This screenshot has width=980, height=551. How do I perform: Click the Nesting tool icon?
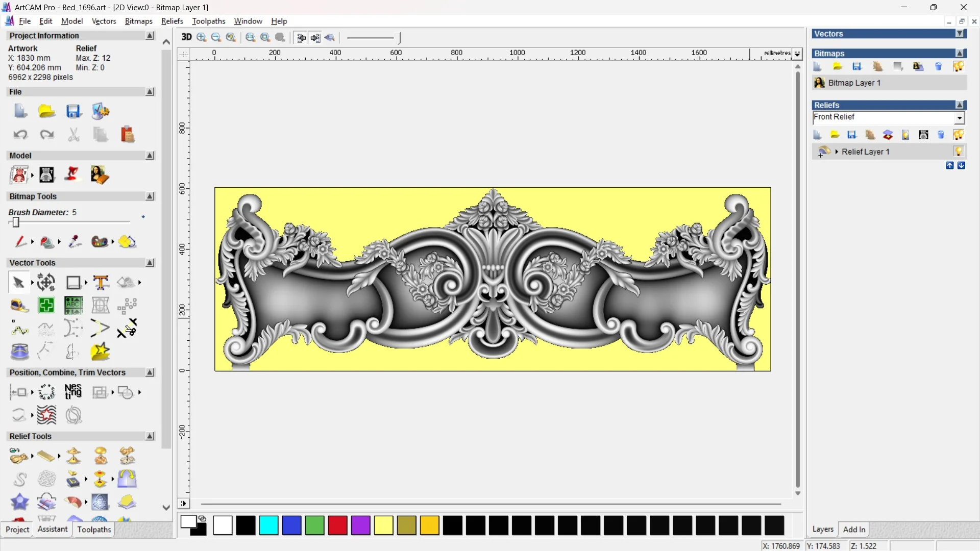click(73, 392)
